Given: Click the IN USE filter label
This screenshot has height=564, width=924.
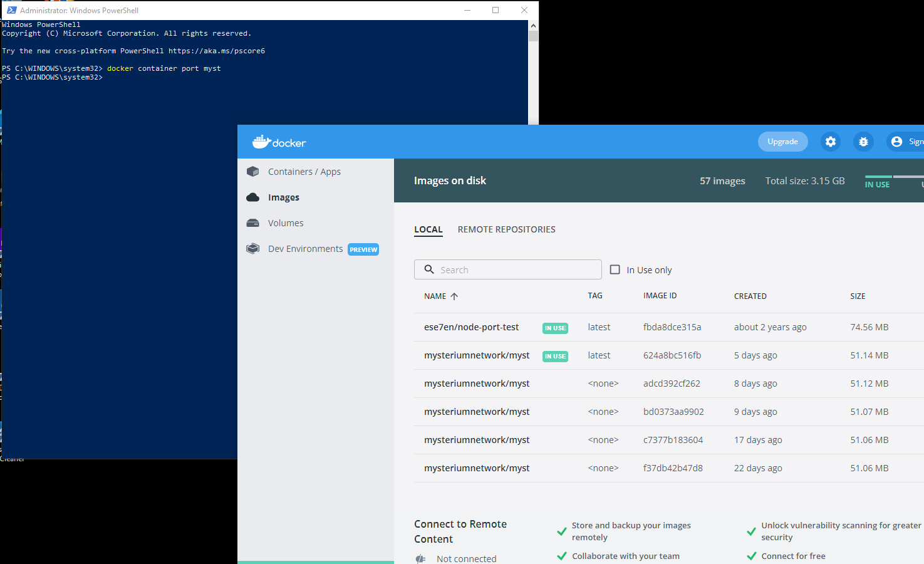Looking at the screenshot, I should tap(877, 184).
